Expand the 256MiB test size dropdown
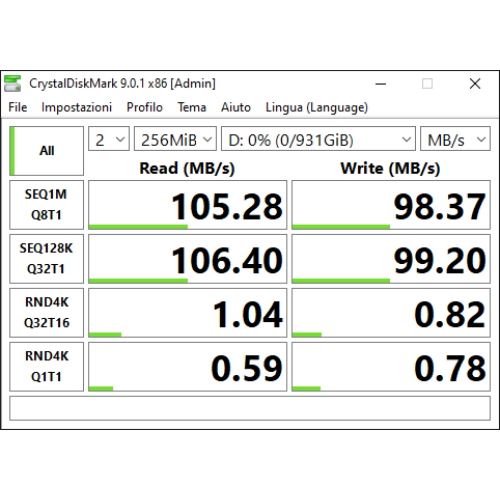Screen dimensions: 500x500 175,139
